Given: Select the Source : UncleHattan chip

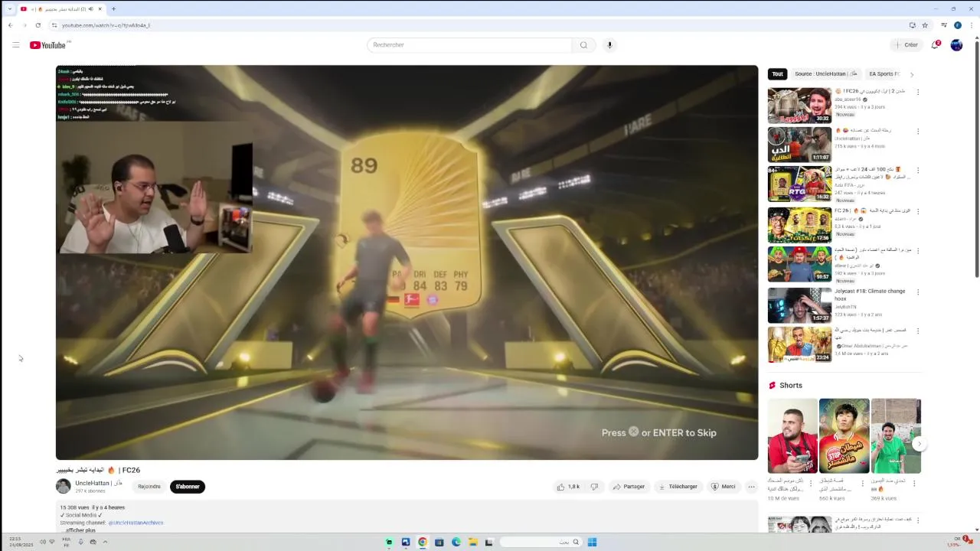Looking at the screenshot, I should coord(825,74).
